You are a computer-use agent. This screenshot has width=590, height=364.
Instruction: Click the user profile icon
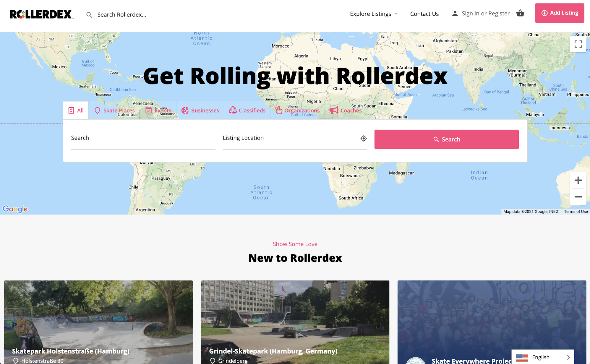pyautogui.click(x=455, y=14)
